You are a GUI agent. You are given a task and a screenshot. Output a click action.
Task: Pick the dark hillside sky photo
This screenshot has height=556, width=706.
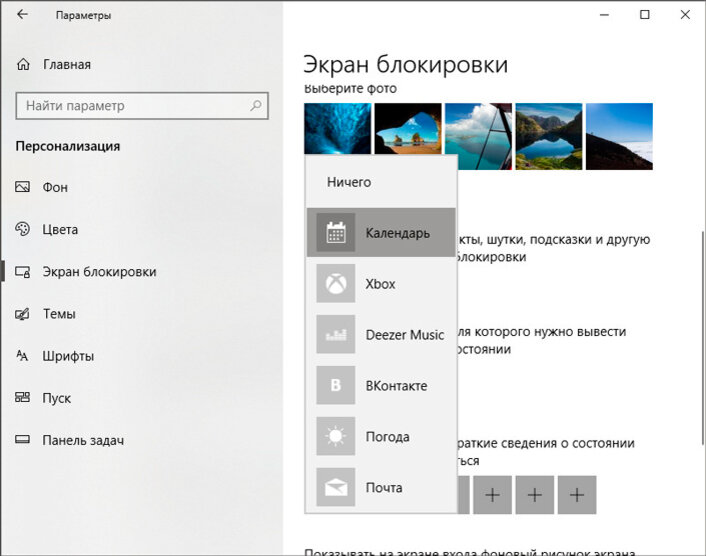(619, 136)
